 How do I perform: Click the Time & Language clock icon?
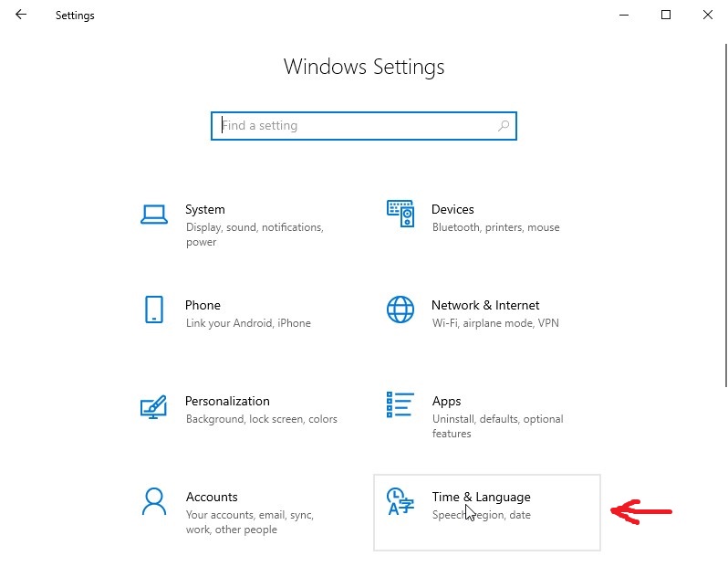point(400,501)
